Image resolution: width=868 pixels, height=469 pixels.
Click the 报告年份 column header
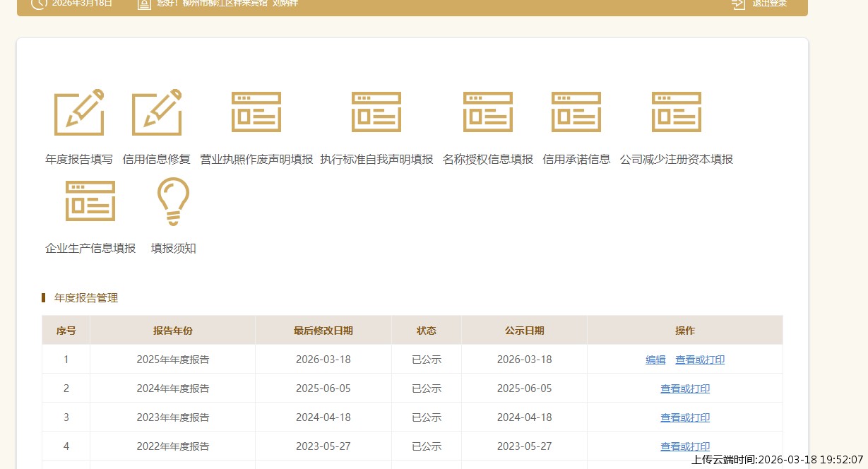[x=173, y=331]
